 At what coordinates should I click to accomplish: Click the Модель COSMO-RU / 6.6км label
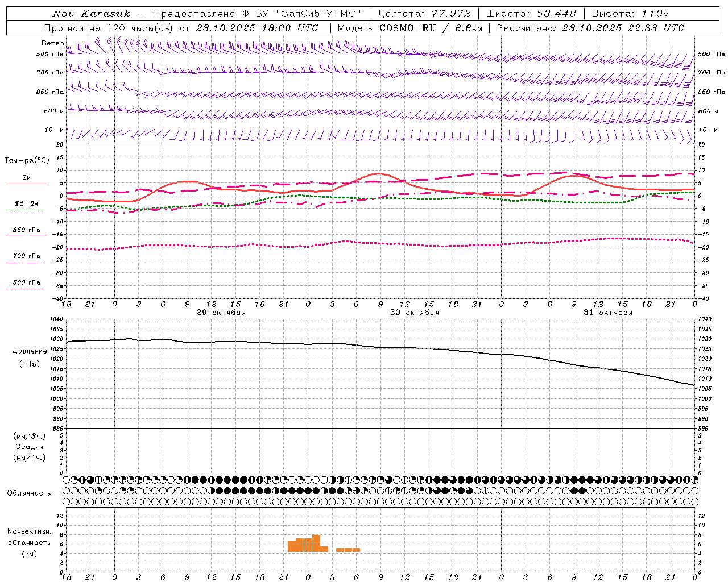(409, 28)
